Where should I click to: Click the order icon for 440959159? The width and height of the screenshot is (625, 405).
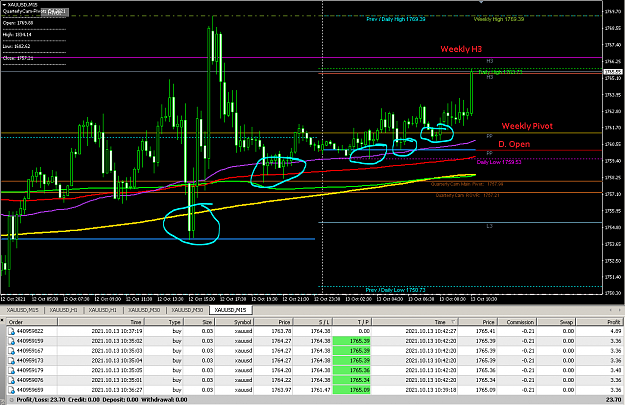[12, 341]
